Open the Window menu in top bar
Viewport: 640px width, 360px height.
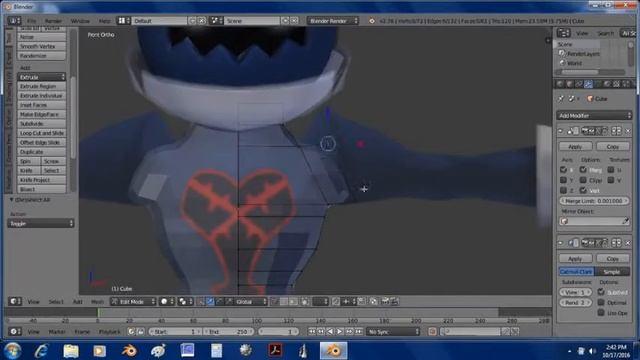coord(80,20)
